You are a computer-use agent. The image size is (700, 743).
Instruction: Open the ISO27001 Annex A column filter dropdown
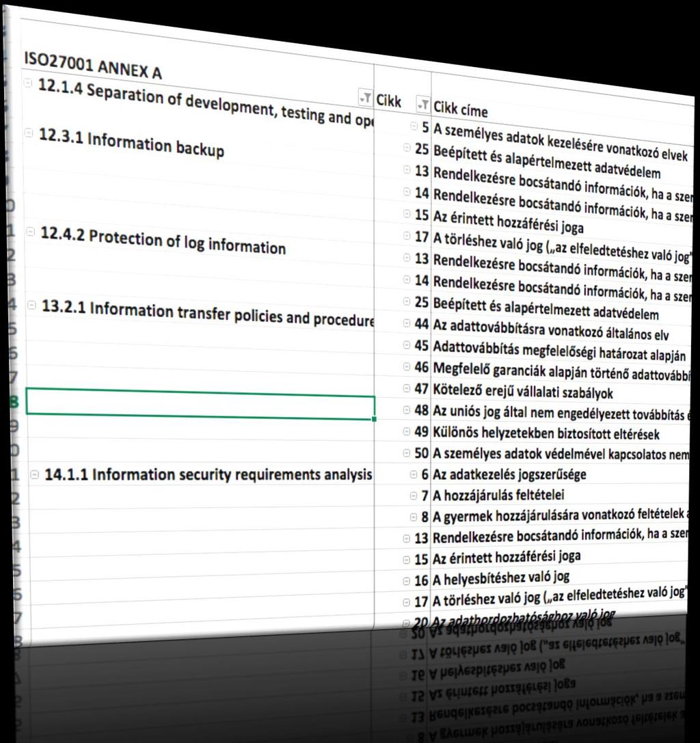366,98
